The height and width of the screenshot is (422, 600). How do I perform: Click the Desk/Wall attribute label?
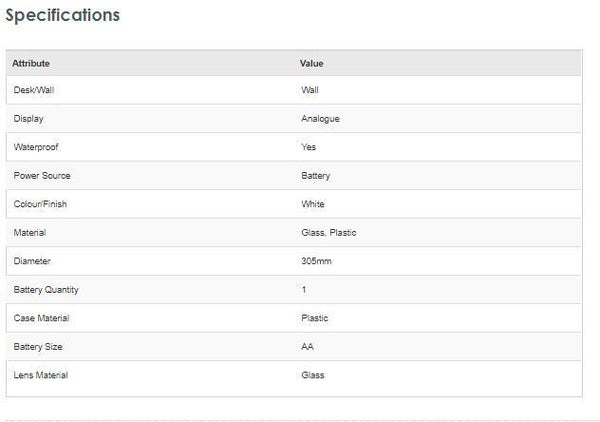pos(35,90)
